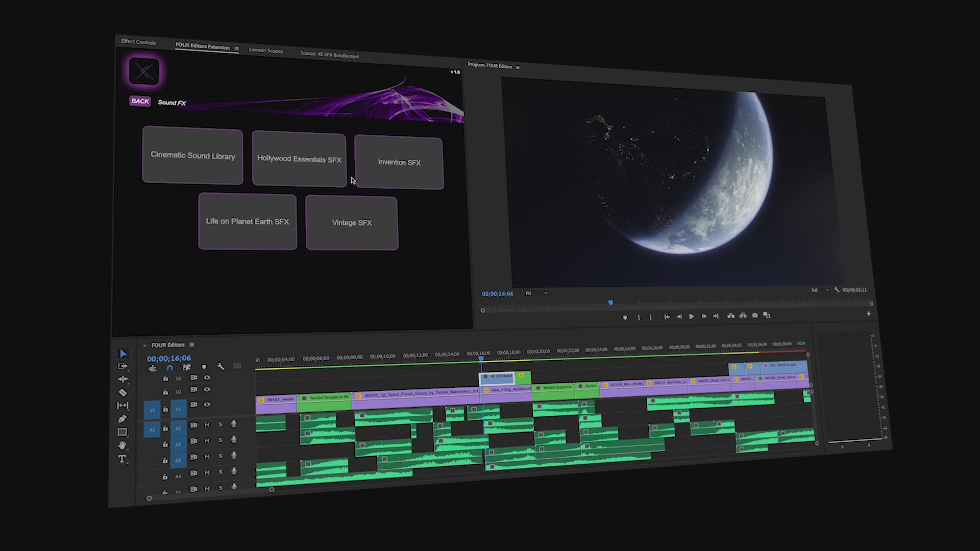
Task: Select the Hand tool
Action: point(122,445)
